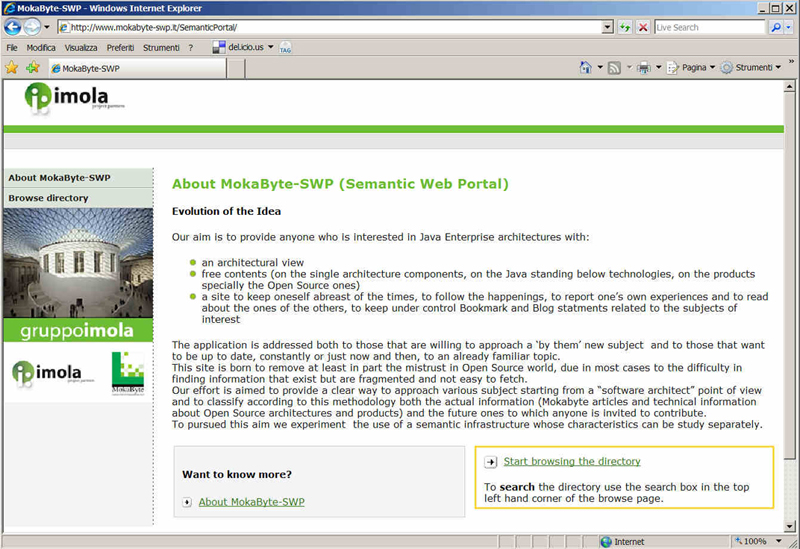Open Favorites Center star icon

click(12, 67)
